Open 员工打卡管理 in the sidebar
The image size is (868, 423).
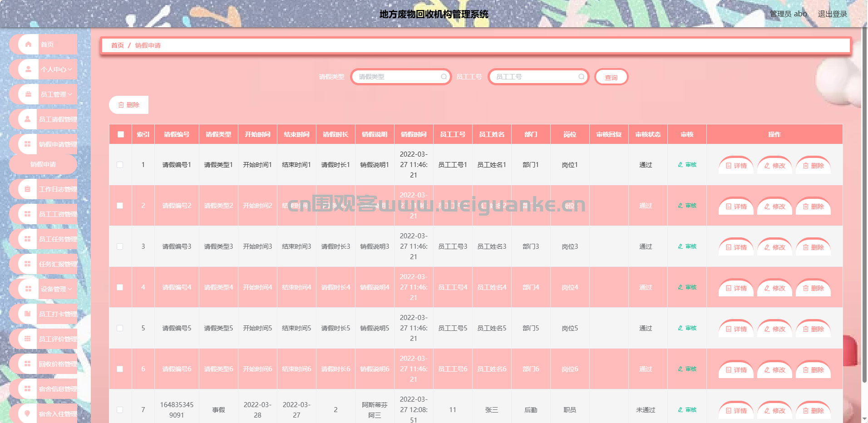click(x=57, y=314)
